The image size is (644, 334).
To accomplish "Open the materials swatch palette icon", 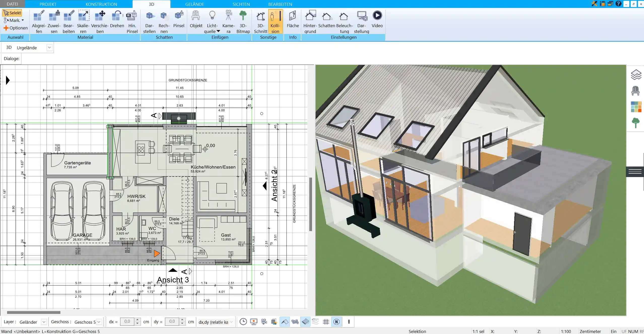I will pyautogui.click(x=636, y=107).
